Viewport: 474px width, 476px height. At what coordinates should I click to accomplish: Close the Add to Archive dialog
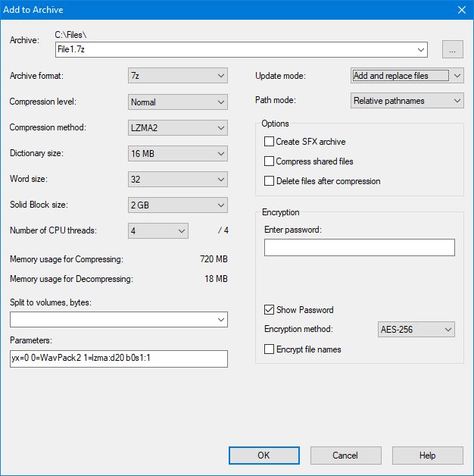tap(461, 10)
